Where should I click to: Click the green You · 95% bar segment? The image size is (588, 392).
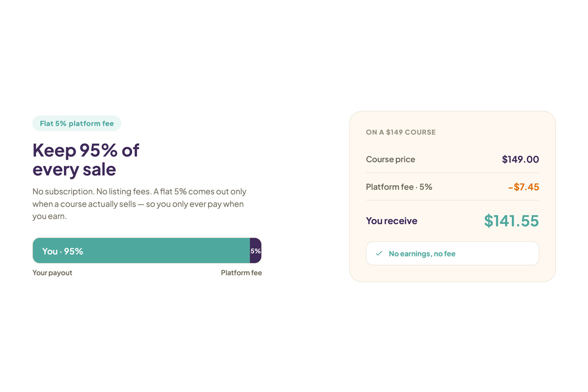(141, 250)
